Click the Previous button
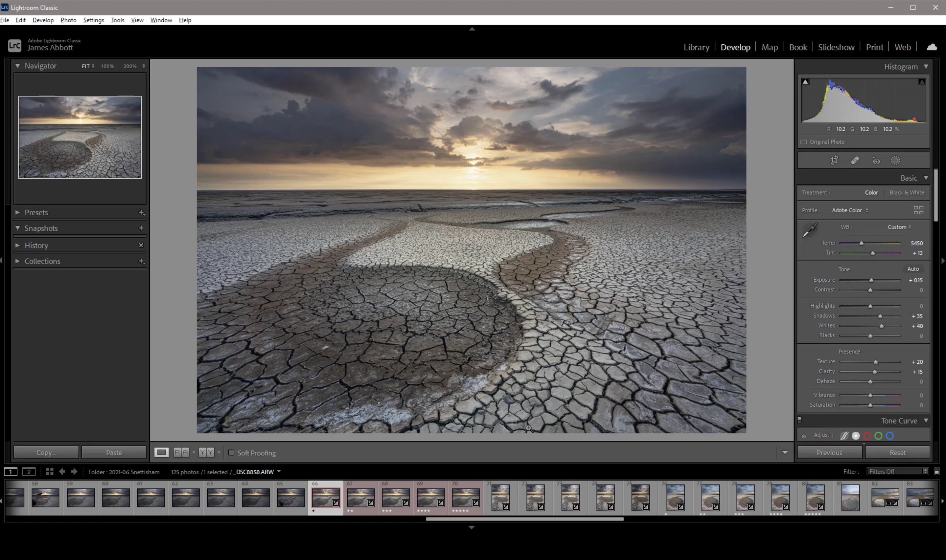 click(x=829, y=452)
